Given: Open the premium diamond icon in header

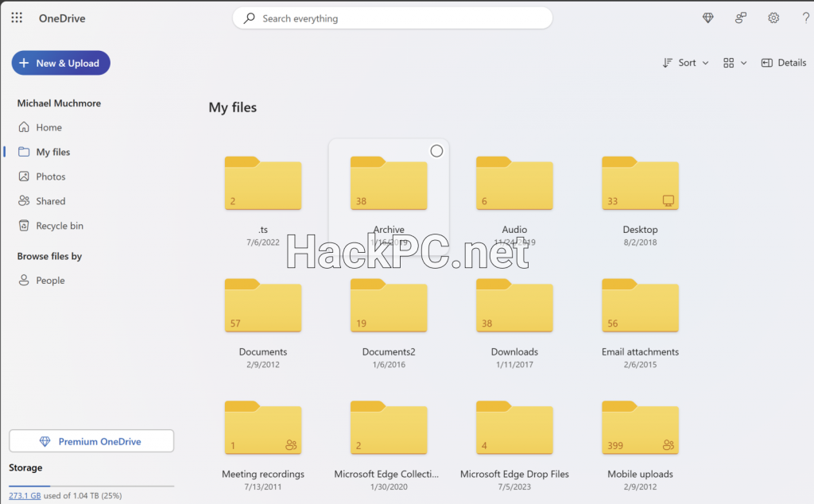Looking at the screenshot, I should (x=707, y=18).
